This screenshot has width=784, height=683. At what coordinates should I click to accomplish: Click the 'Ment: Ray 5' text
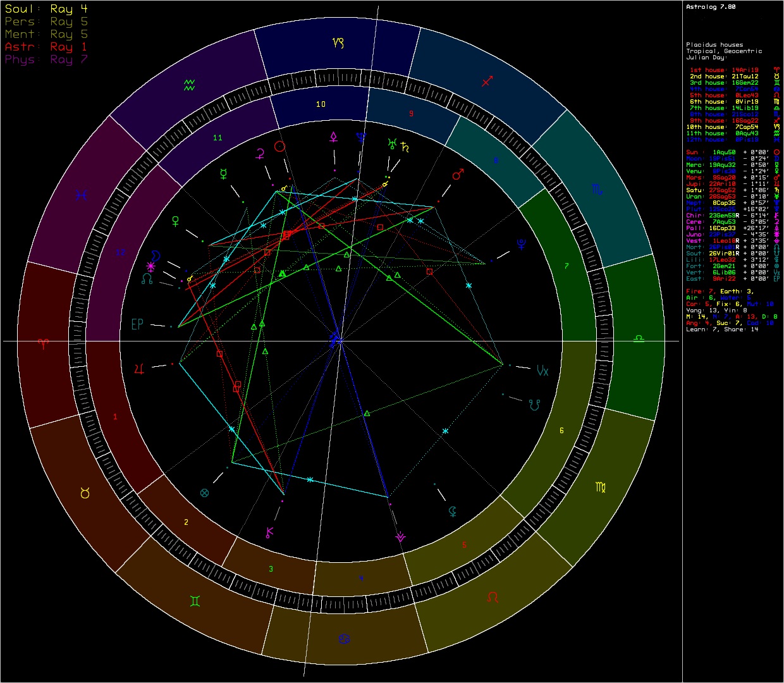pos(46,34)
